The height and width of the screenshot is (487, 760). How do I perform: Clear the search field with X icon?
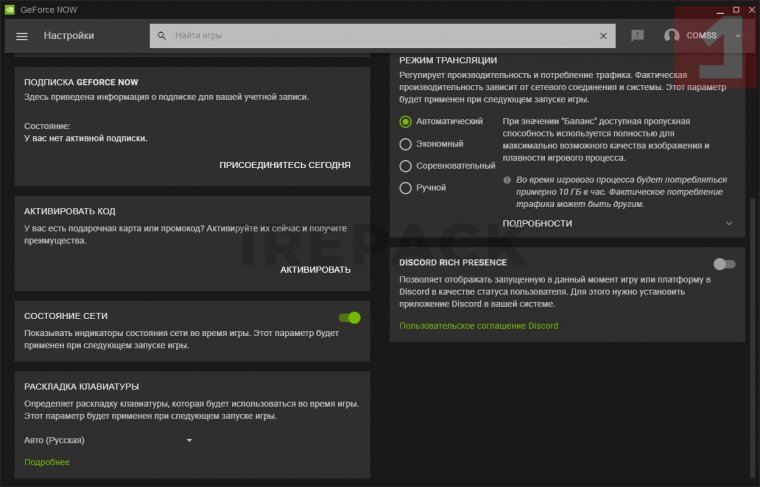[x=603, y=36]
